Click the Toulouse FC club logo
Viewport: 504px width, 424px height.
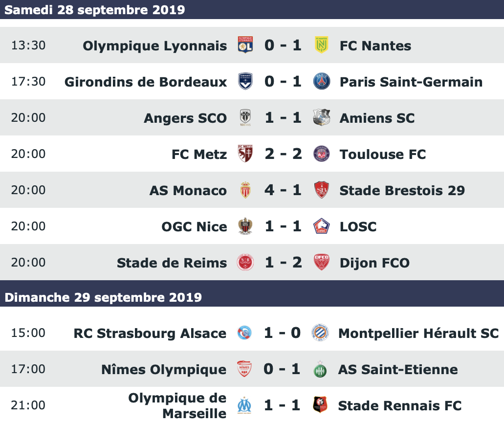pyautogui.click(x=322, y=154)
